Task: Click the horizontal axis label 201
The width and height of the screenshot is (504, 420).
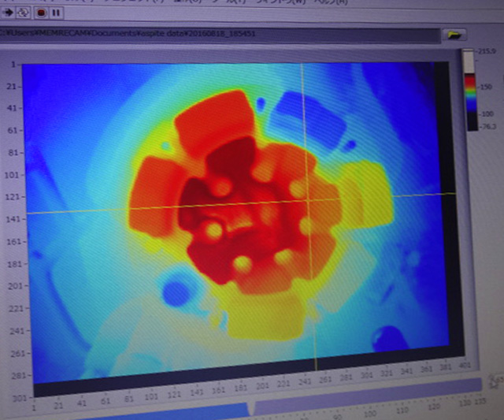Action: point(262,385)
